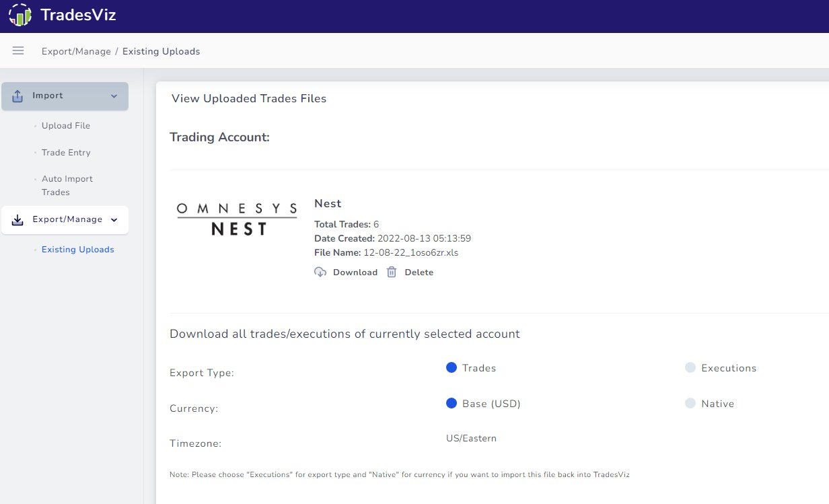Viewport: 829px width, 504px height.
Task: Delete the Nest uploaded file
Action: (419, 273)
